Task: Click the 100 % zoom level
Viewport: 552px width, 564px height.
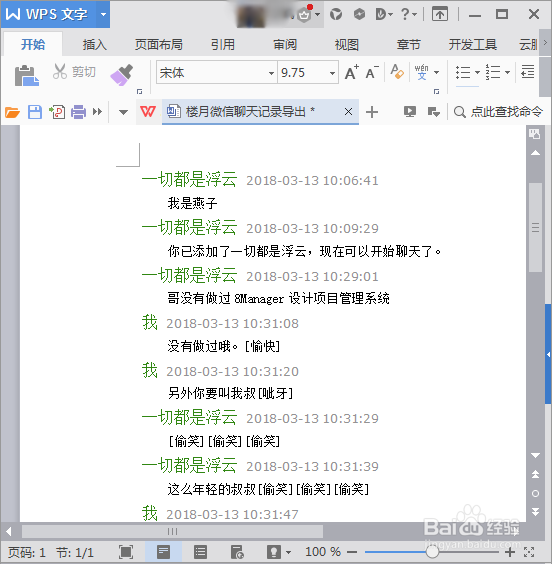Action: pos(323,552)
